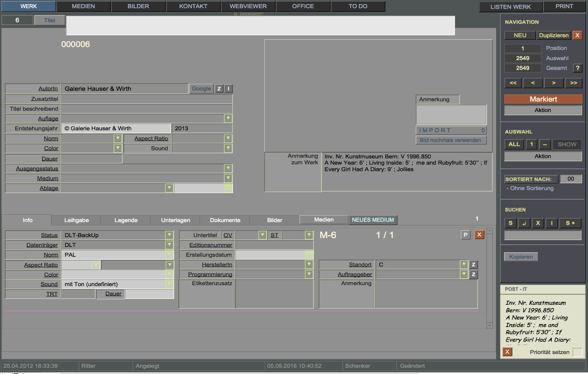The height and width of the screenshot is (374, 588).
Task: Open the Status dropdown showing DLT-BackUp
Action: (169, 235)
